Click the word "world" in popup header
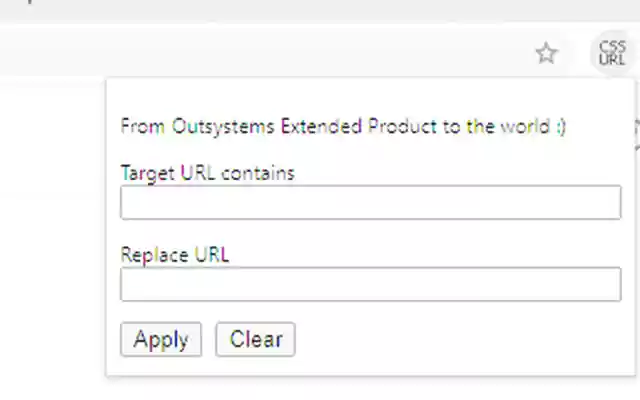The width and height of the screenshot is (640, 400). pyautogui.click(x=525, y=127)
